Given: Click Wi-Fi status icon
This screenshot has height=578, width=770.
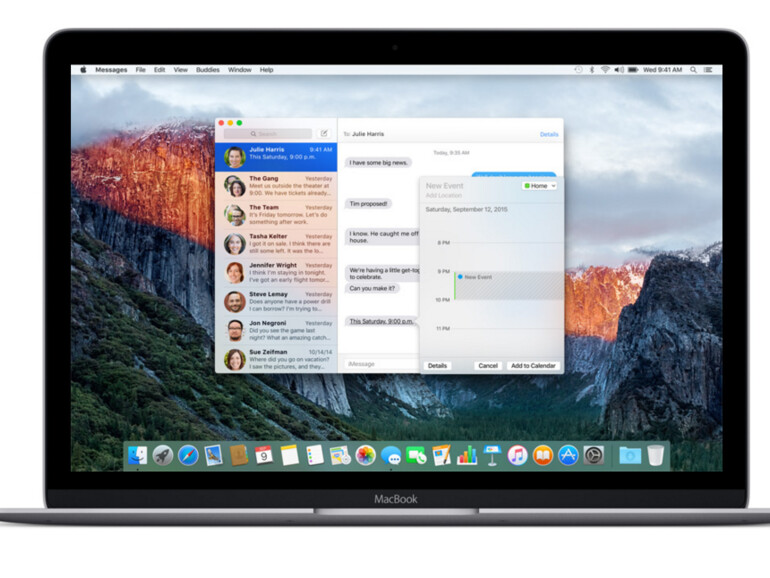Looking at the screenshot, I should point(605,70).
